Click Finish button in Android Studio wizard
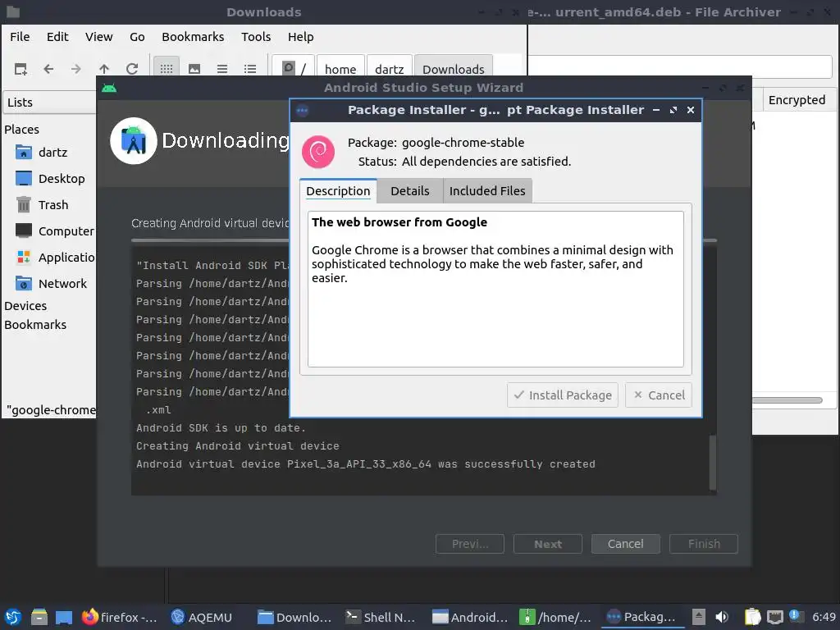Screen dimensions: 840x630 pos(703,545)
